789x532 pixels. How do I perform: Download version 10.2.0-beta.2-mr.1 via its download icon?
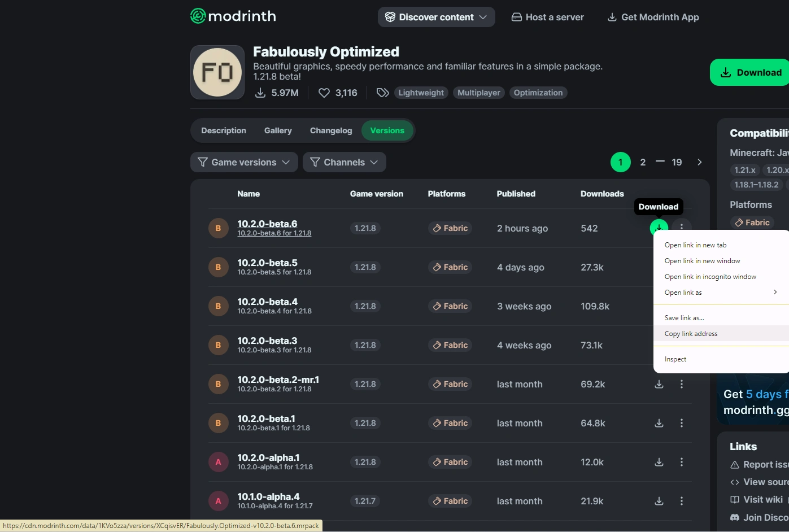coord(659,384)
